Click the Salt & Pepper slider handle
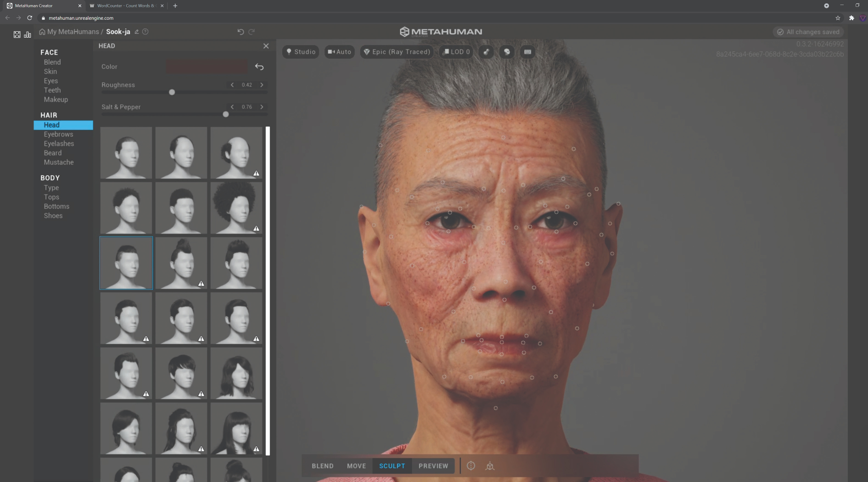 [x=226, y=114]
